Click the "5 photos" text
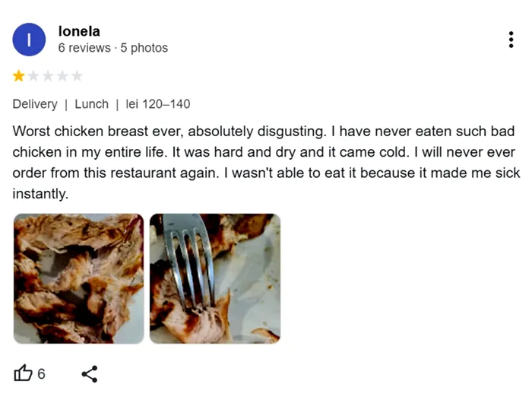This screenshot has height=397, width=532. click(144, 48)
